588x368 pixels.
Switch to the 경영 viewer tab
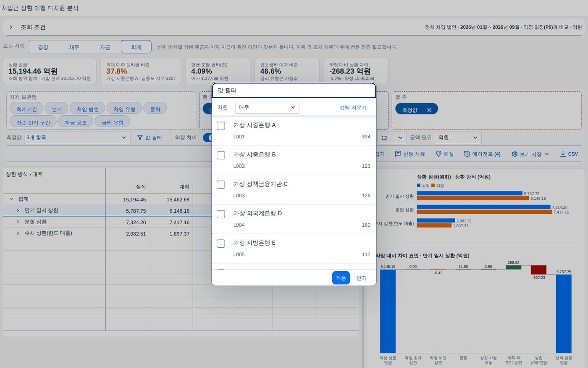pyautogui.click(x=43, y=47)
